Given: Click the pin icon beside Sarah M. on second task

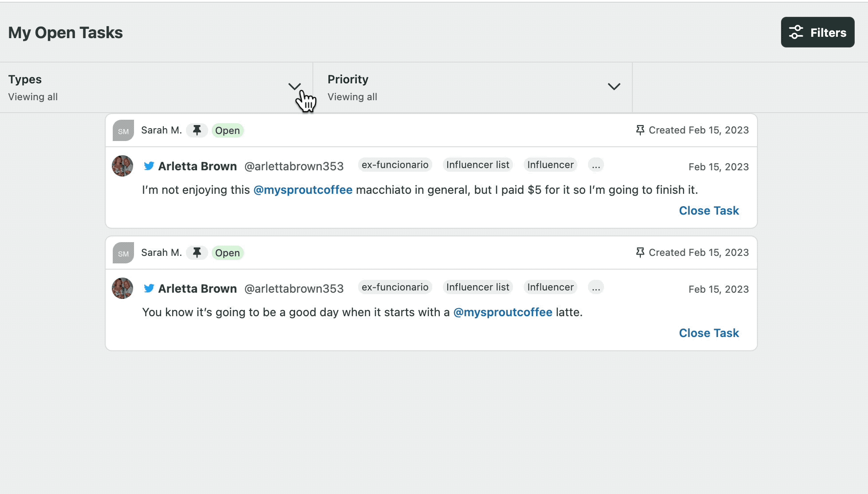Looking at the screenshot, I should 197,252.
